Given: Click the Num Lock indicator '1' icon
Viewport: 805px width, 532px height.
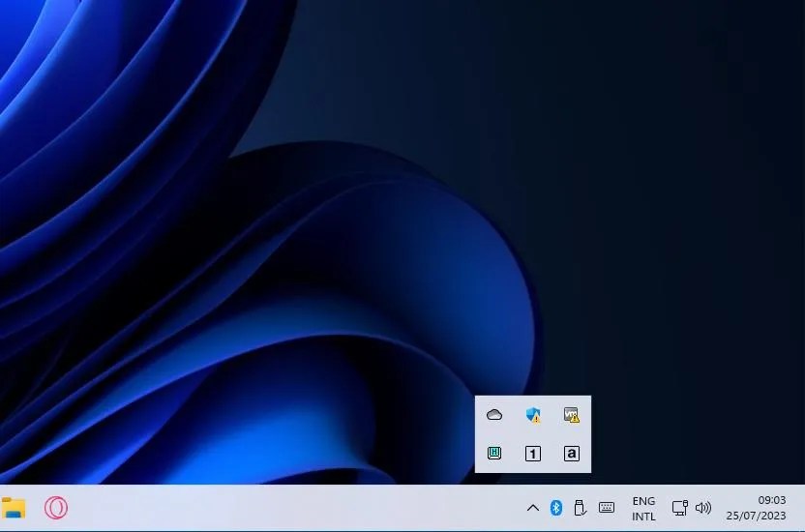Looking at the screenshot, I should point(533,454).
